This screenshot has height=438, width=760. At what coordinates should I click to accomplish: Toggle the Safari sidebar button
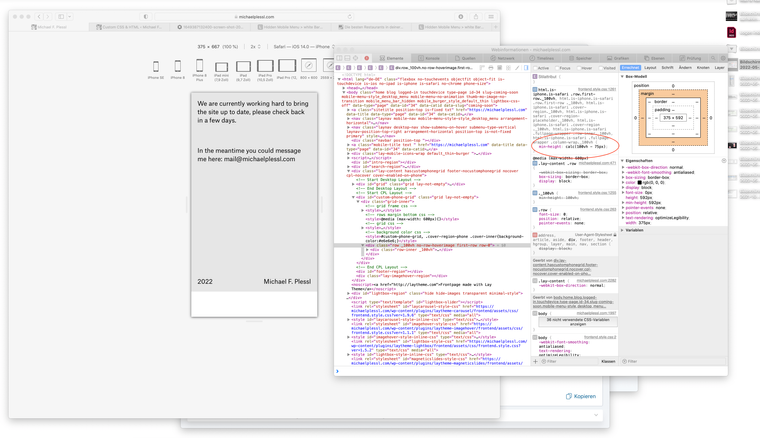(61, 17)
